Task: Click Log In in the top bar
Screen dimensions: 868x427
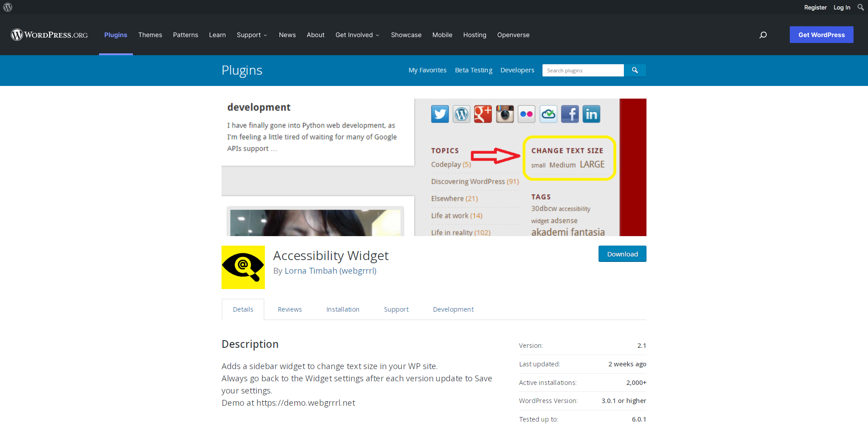Action: coord(841,7)
